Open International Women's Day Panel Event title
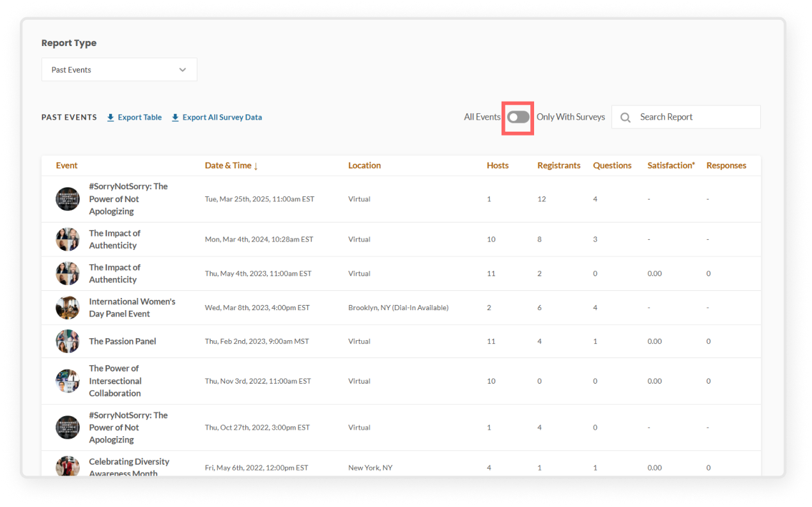 click(x=132, y=308)
